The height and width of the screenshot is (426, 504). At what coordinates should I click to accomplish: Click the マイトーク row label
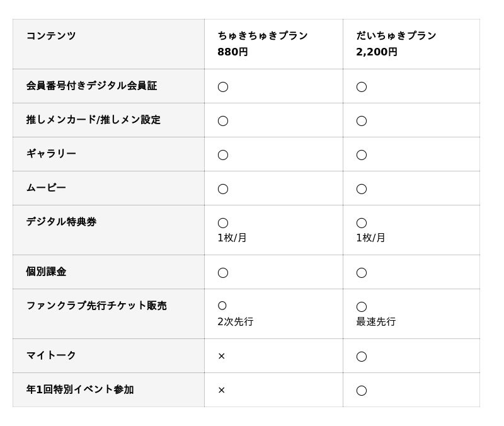point(51,355)
